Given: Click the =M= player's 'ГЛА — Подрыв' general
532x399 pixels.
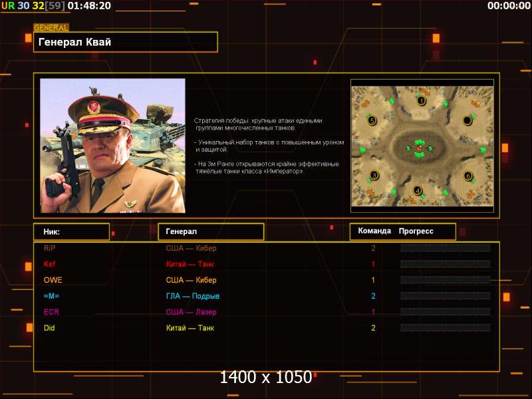Looking at the screenshot, I should point(192,296).
